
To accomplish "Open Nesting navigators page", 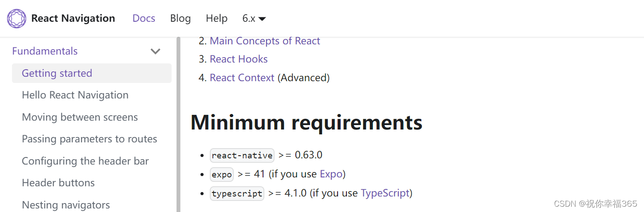I will tap(66, 205).
